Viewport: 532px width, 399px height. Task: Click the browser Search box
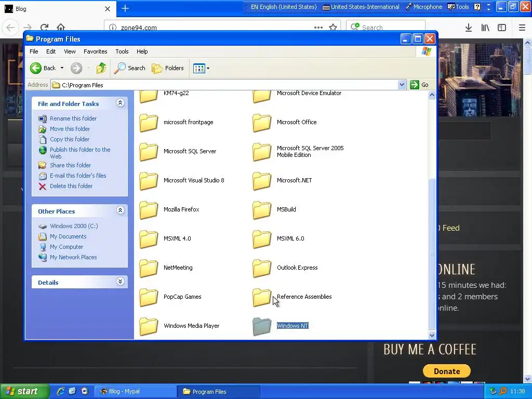click(x=386, y=28)
